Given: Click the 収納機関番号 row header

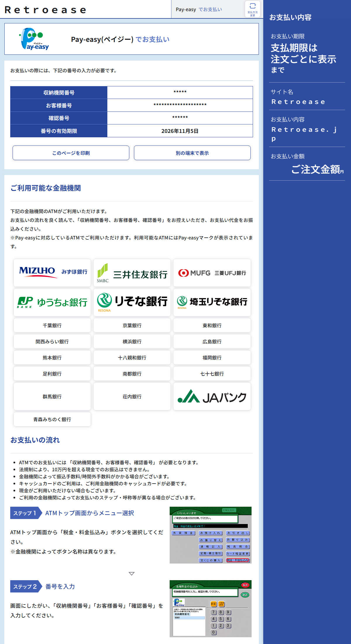Looking at the screenshot, I should tap(59, 93).
